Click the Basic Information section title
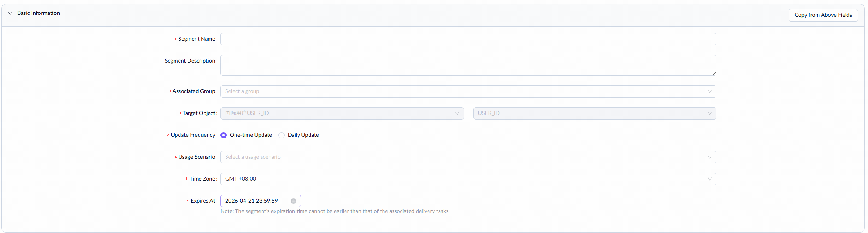The height and width of the screenshot is (233, 868). (x=38, y=13)
